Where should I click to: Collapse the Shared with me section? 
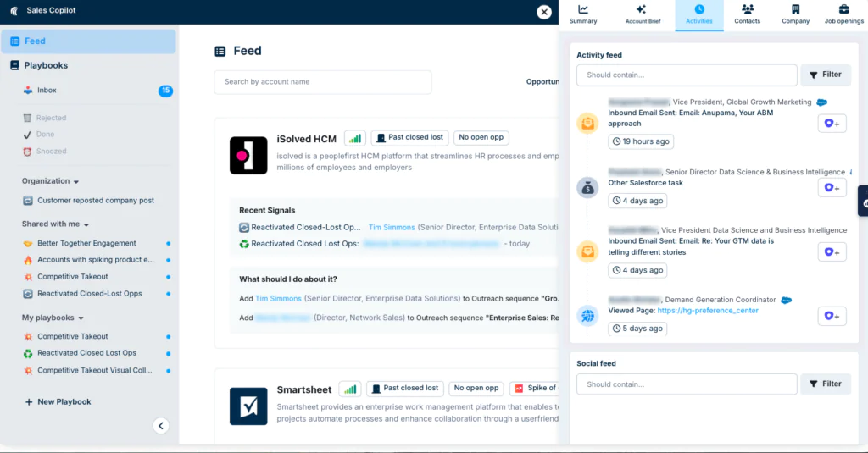point(55,224)
